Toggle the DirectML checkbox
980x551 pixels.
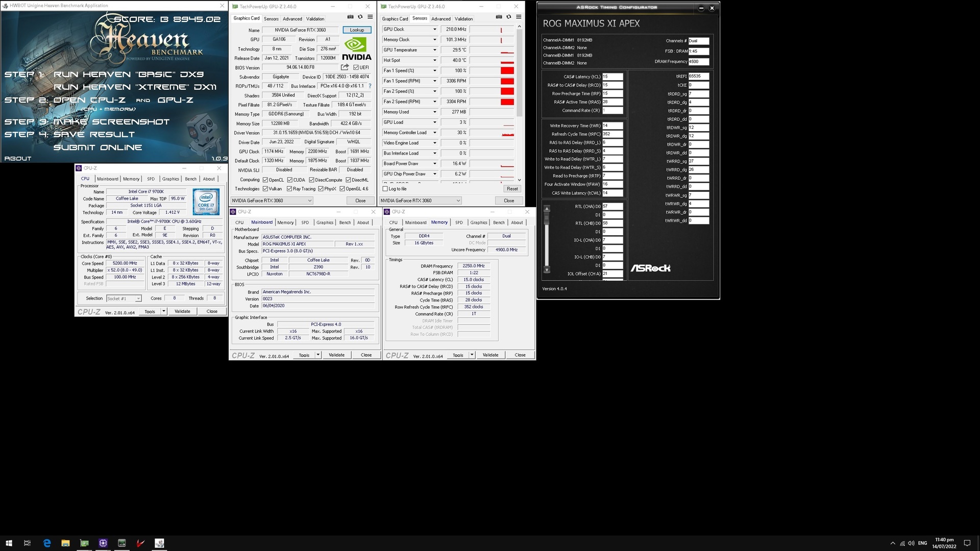point(348,180)
